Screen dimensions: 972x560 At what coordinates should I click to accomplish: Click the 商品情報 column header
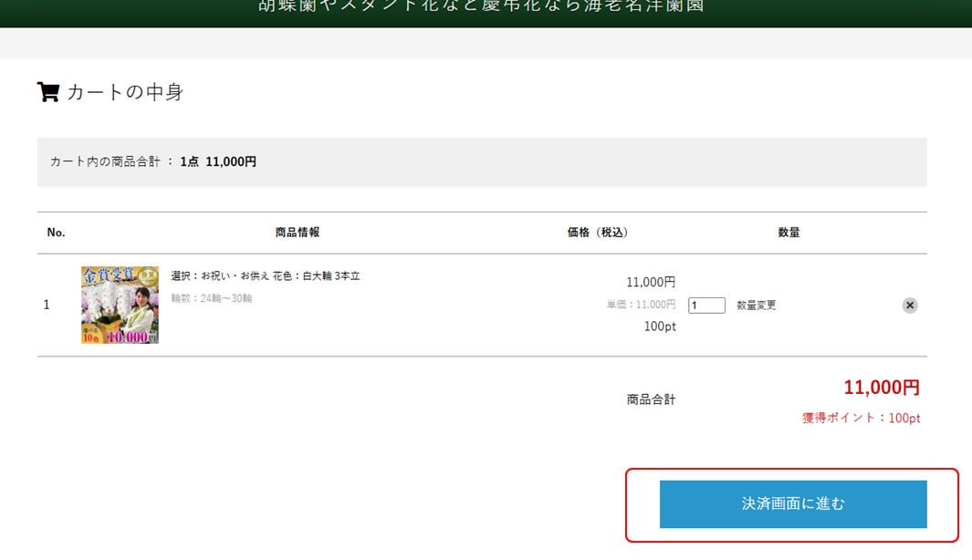(x=298, y=233)
